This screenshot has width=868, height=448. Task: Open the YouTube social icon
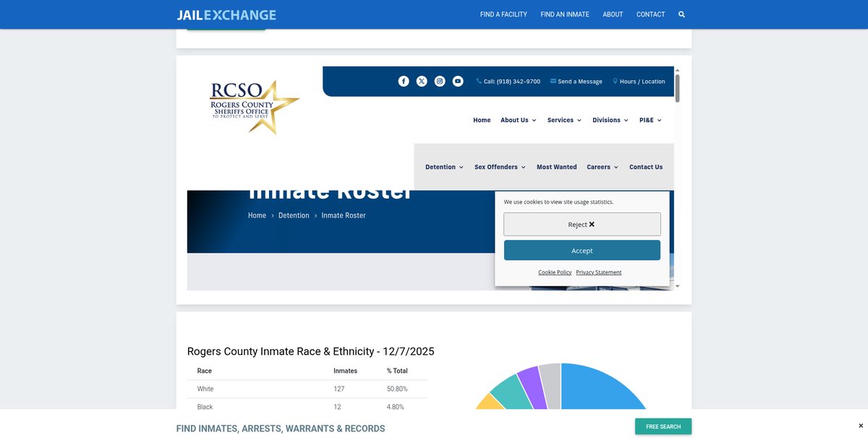458,81
